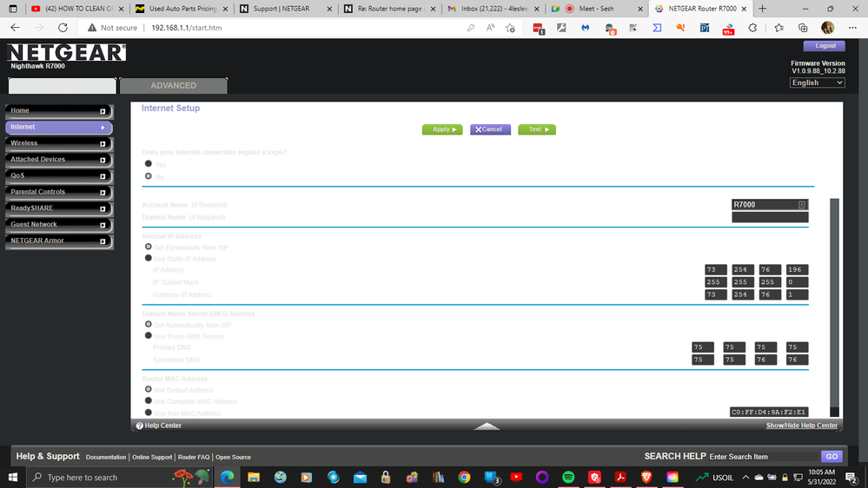Open the browser Extensions puzzle icon

pos(752,28)
